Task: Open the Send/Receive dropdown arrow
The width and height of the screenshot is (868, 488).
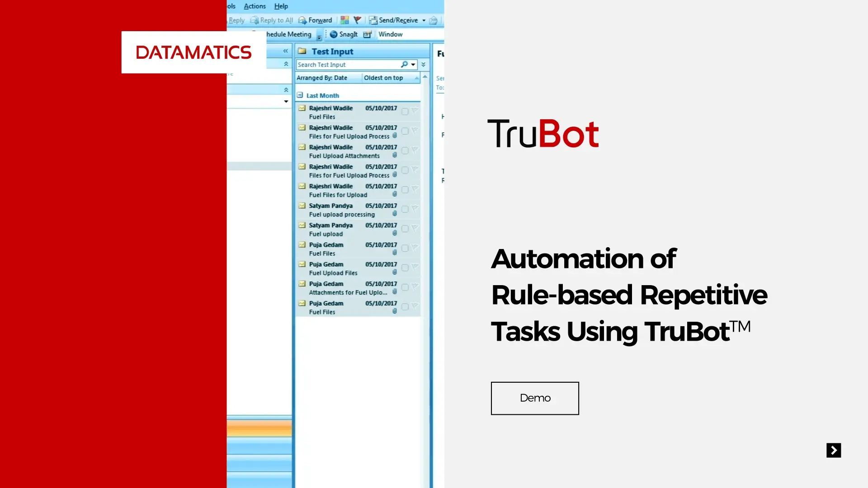Action: point(424,20)
